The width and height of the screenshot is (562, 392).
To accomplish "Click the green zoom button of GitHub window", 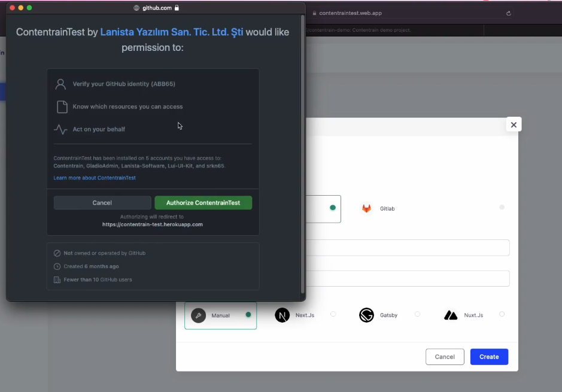I will pyautogui.click(x=29, y=8).
